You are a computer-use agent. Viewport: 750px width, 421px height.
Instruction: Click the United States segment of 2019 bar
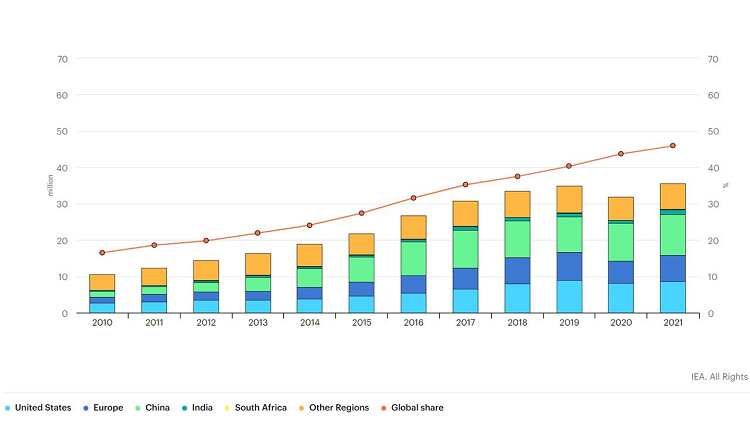(x=569, y=297)
